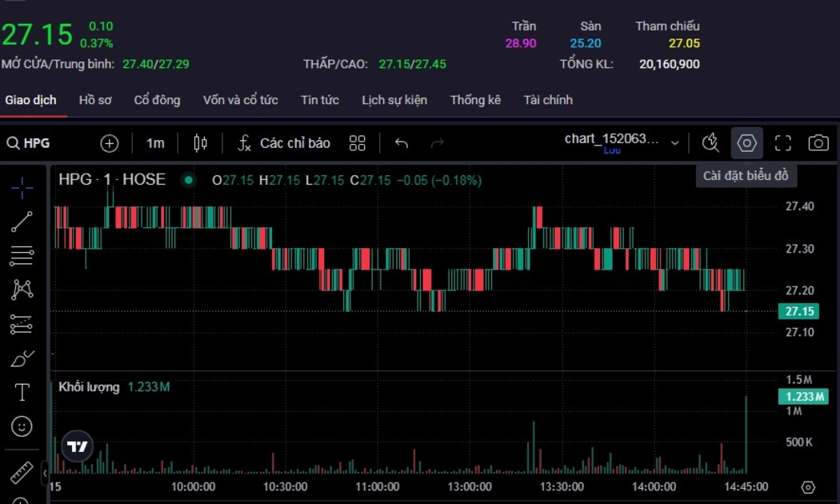Screen dimensions: 840x504
Task: Open the 1m timeframe interval selector
Action: [x=155, y=143]
